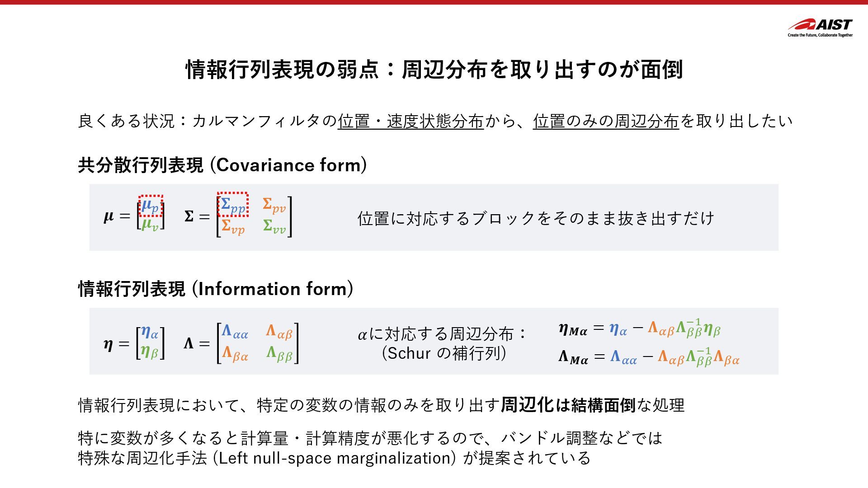Click the Schur の補行列 label
This screenshot has height=488, width=868.
[x=443, y=353]
